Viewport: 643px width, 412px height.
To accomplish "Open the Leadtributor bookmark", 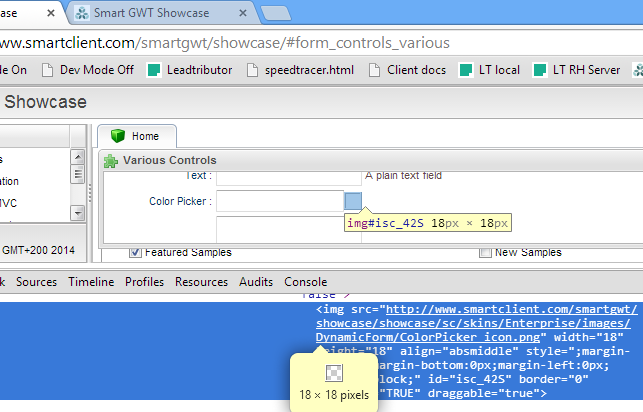I will [189, 70].
